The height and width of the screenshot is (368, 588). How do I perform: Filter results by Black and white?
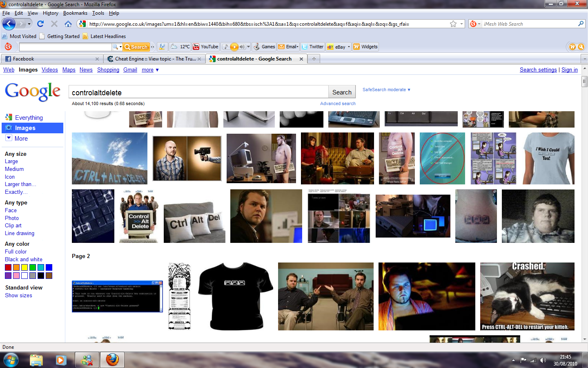pos(24,259)
